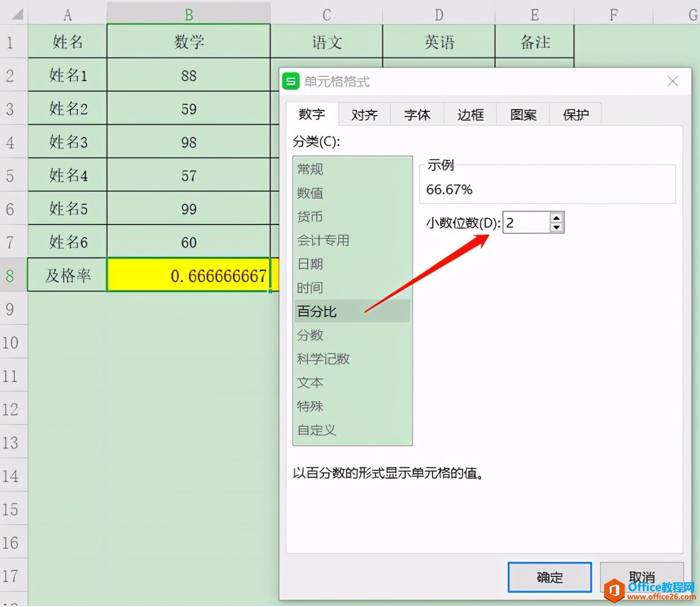This screenshot has height=607, width=700.
Task: Select row 15 header
Action: [14, 509]
